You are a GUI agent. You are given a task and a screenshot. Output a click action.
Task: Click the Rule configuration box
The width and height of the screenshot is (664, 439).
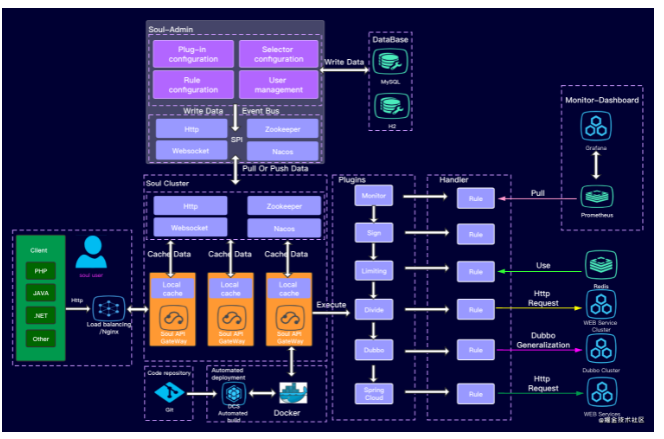pyautogui.click(x=193, y=85)
